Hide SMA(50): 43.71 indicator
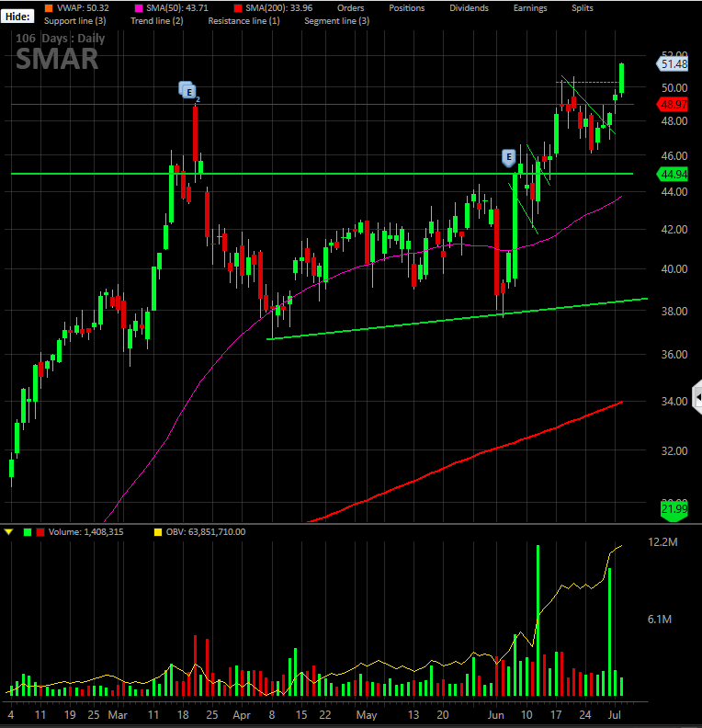702x728 pixels. [x=177, y=8]
